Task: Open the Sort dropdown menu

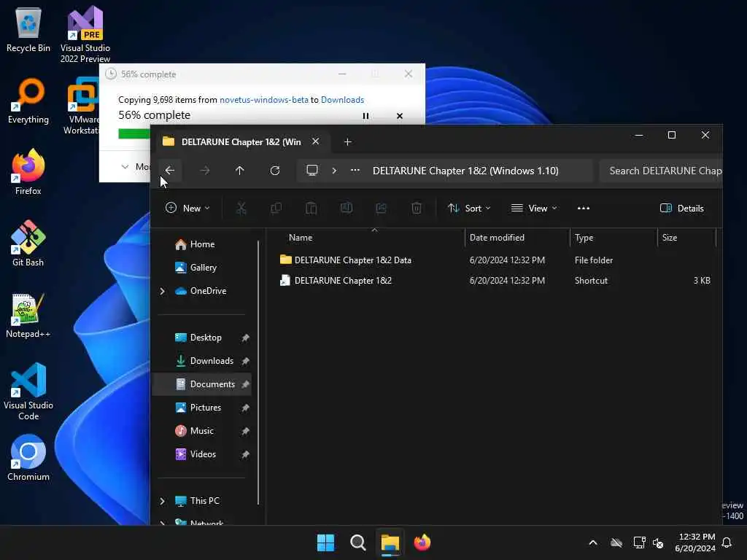Action: (469, 208)
